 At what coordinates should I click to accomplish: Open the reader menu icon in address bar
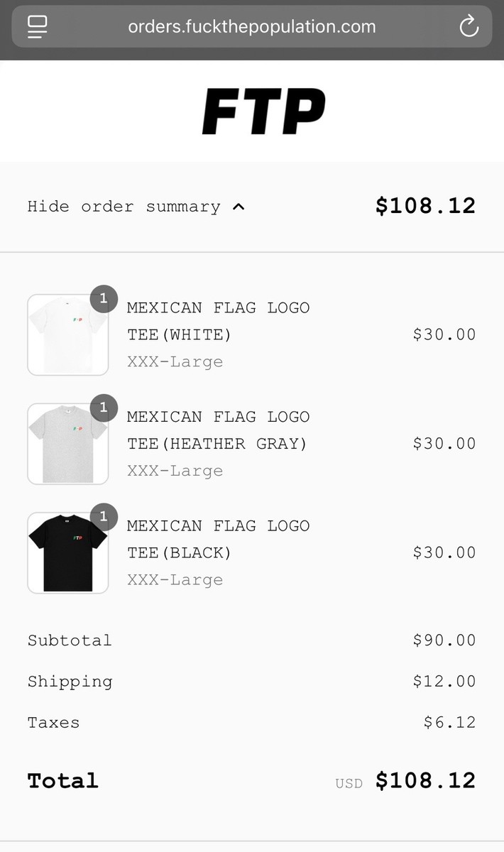tap(37, 27)
